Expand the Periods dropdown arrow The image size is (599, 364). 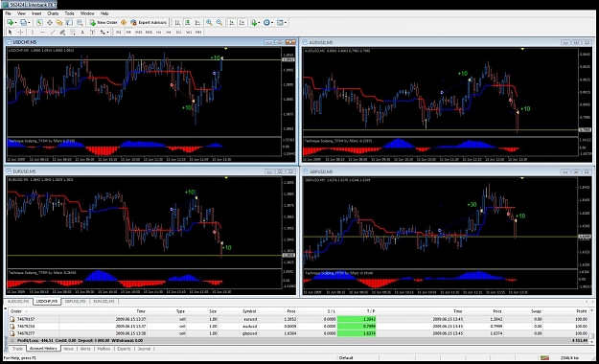point(272,23)
